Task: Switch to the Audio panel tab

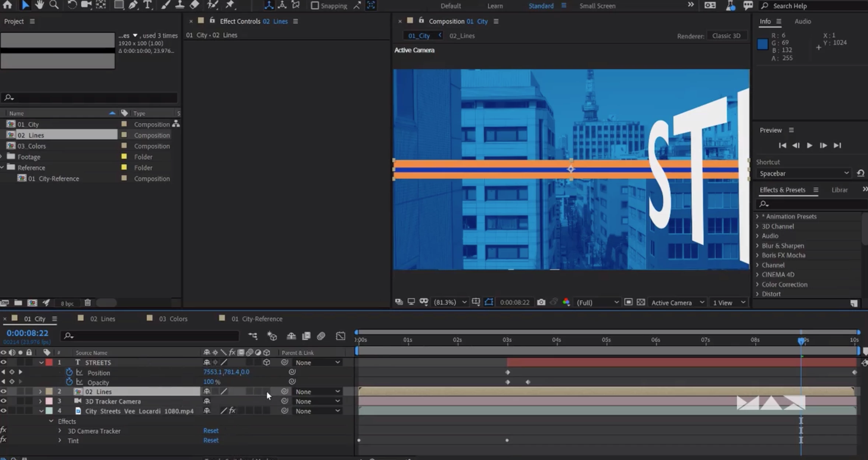Action: pos(802,21)
